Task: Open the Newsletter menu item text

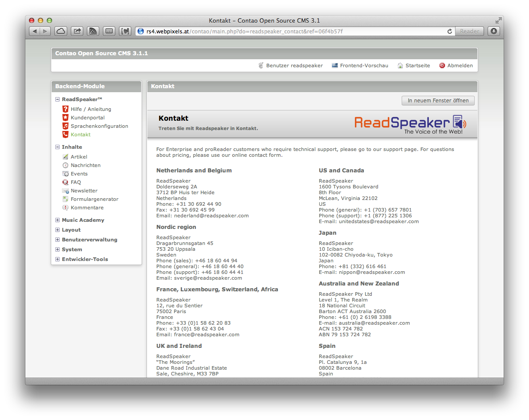Action: (x=84, y=191)
